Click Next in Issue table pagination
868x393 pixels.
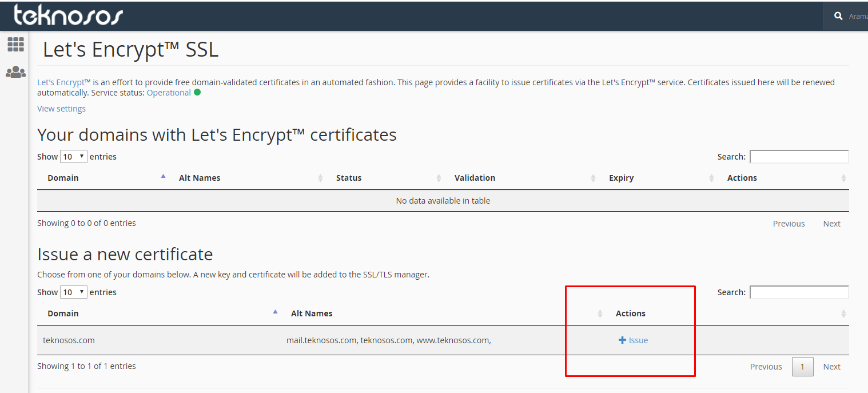831,367
